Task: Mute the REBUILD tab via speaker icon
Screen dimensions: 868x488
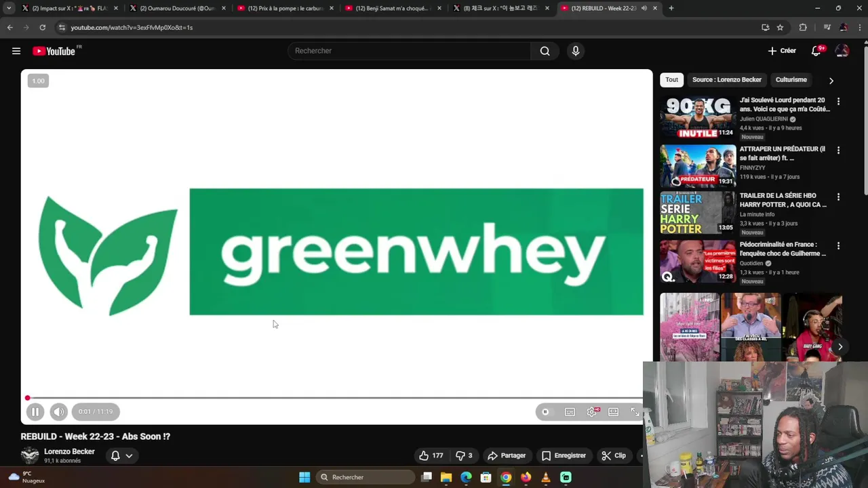Action: pos(644,8)
